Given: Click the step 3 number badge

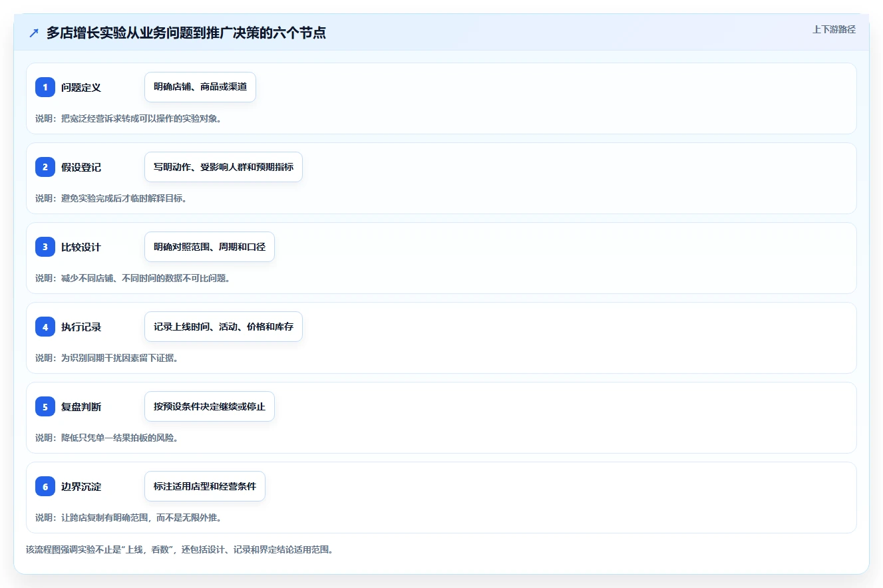Looking at the screenshot, I should coord(45,247).
